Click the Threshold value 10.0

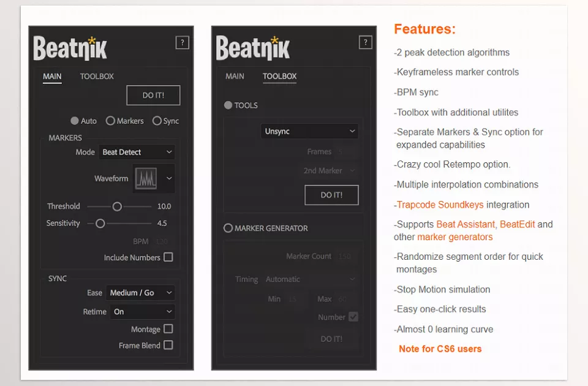tap(164, 206)
